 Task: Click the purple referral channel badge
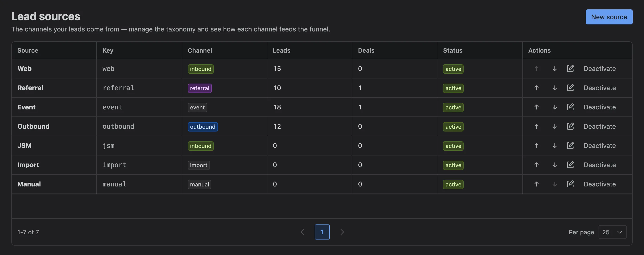point(200,88)
